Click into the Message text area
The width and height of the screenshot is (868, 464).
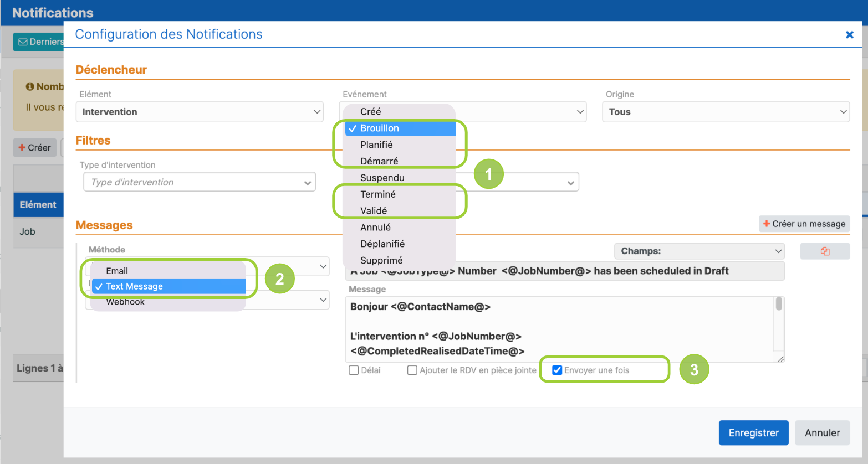click(x=560, y=329)
